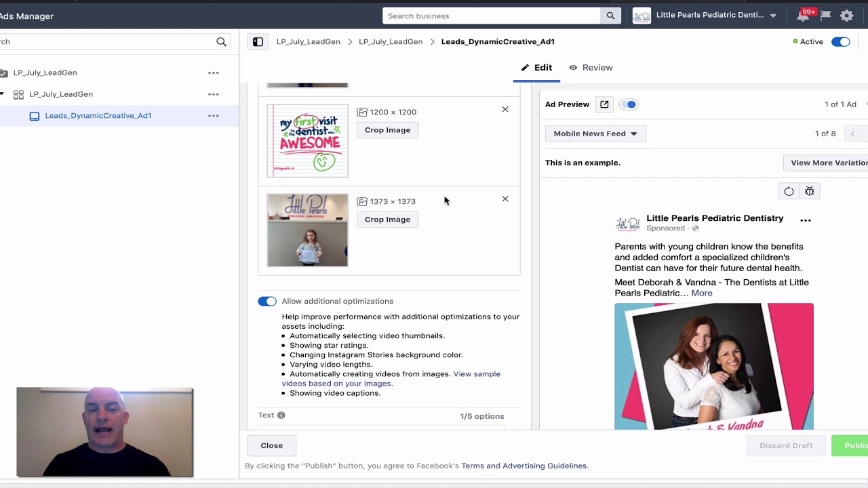The height and width of the screenshot is (488, 868).
Task: Click the Text info icon
Action: point(281,415)
